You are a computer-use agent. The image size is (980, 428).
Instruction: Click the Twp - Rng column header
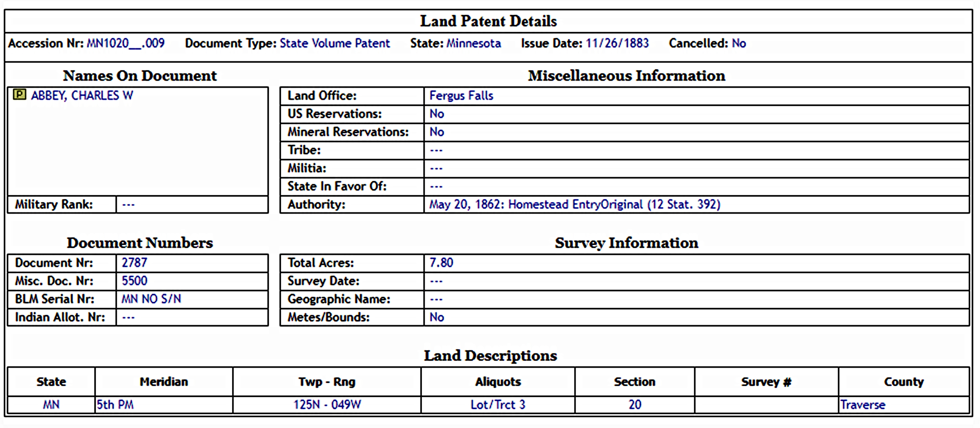point(327,382)
